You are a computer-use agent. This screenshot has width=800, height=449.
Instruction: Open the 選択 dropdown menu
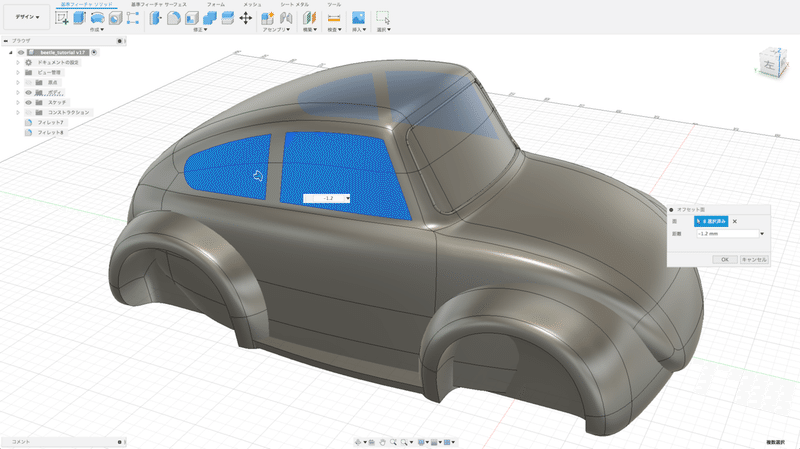coord(384,30)
